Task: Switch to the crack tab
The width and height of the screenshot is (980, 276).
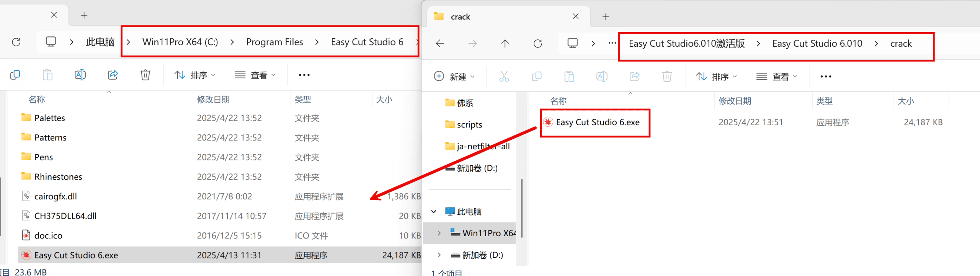Action: (x=498, y=17)
